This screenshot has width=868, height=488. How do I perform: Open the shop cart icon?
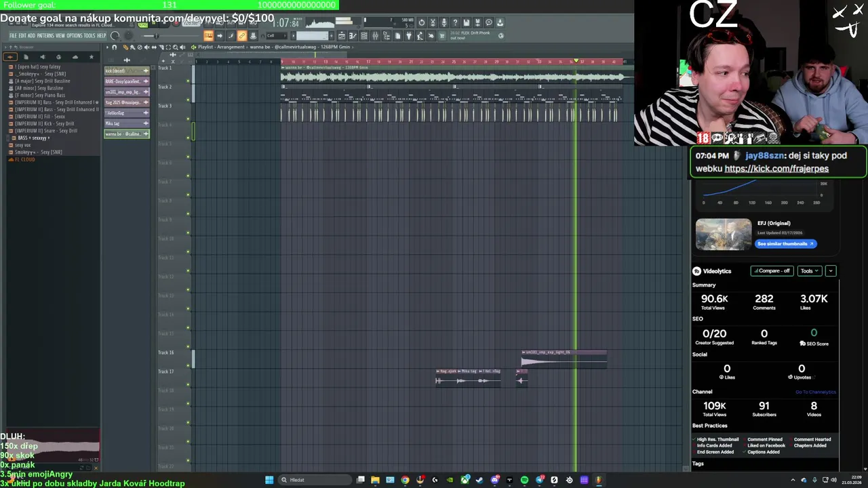point(442,36)
